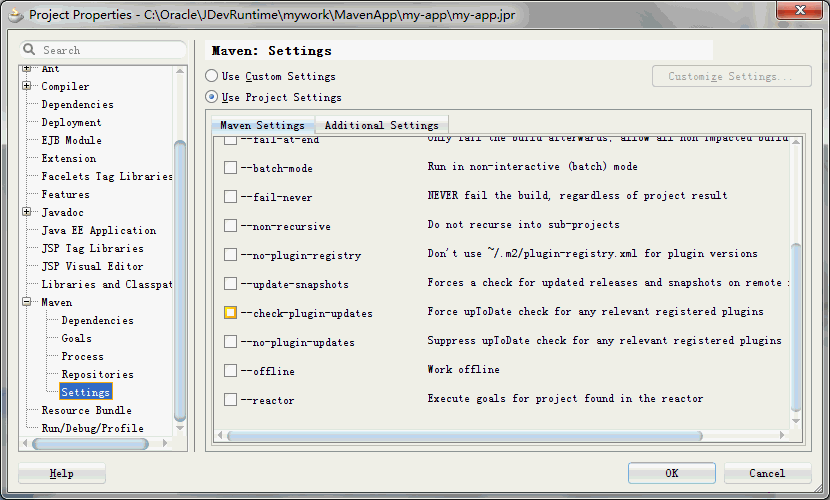This screenshot has height=500, width=830.
Task: Click the Project Properties title bar icon
Action: tap(16, 16)
